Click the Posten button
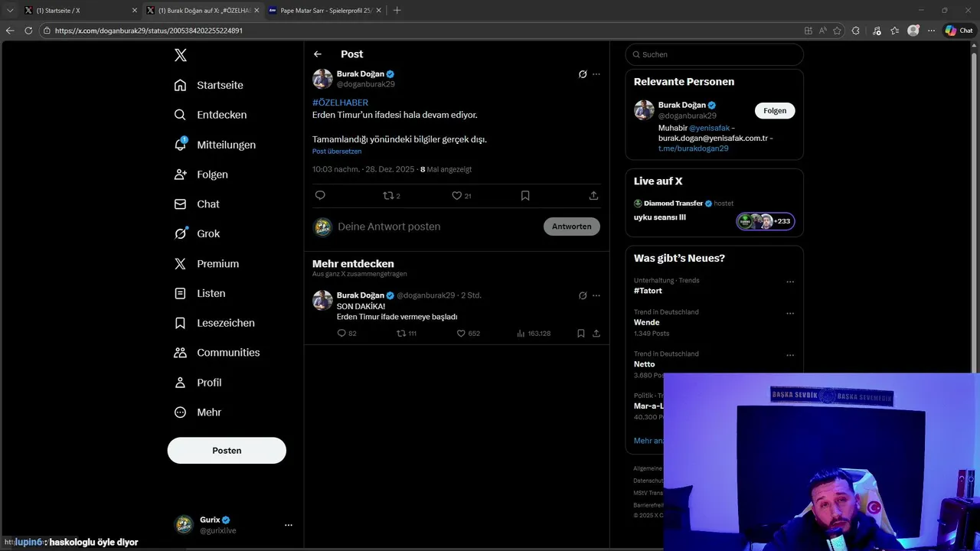The width and height of the screenshot is (980, 551). coord(227,451)
